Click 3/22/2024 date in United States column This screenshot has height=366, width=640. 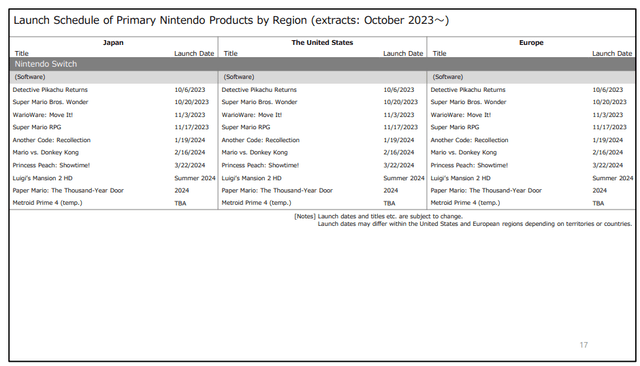(x=399, y=165)
